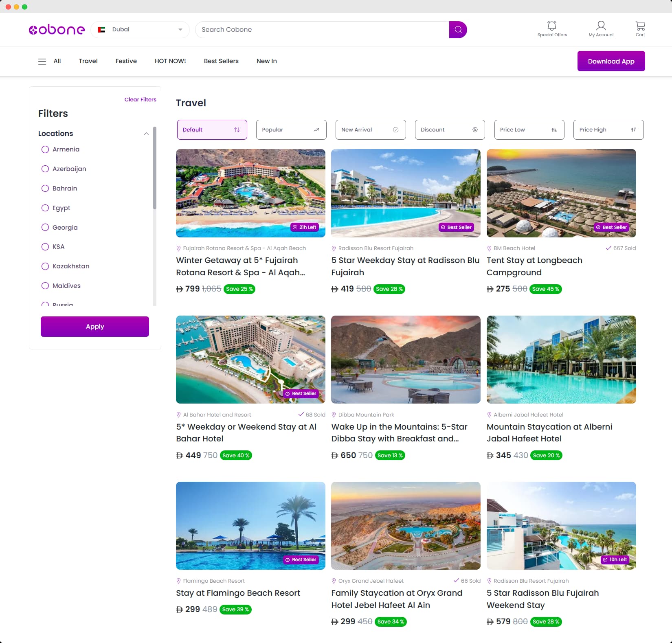Select Egypt under Locations filter
This screenshot has width=672, height=643.
pyautogui.click(x=45, y=208)
